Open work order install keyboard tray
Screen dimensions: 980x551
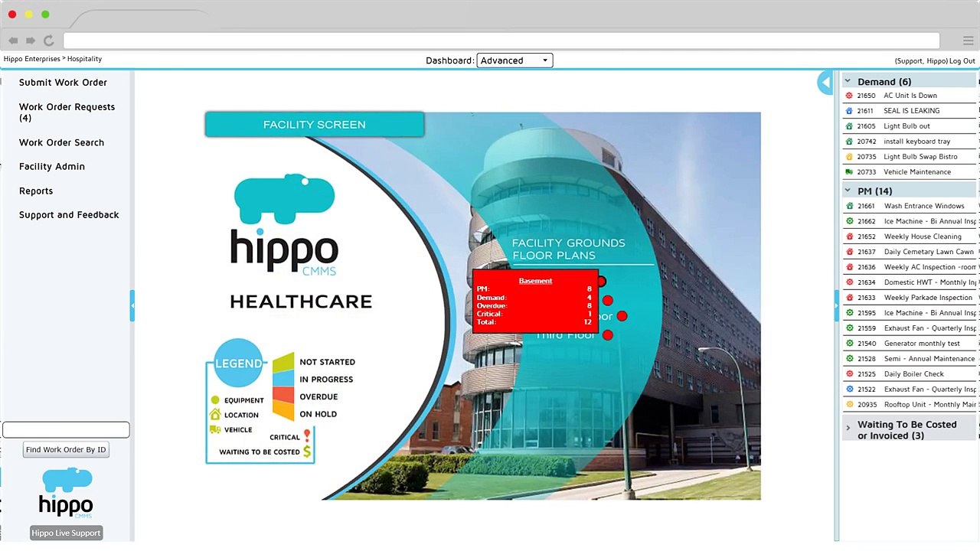917,142
